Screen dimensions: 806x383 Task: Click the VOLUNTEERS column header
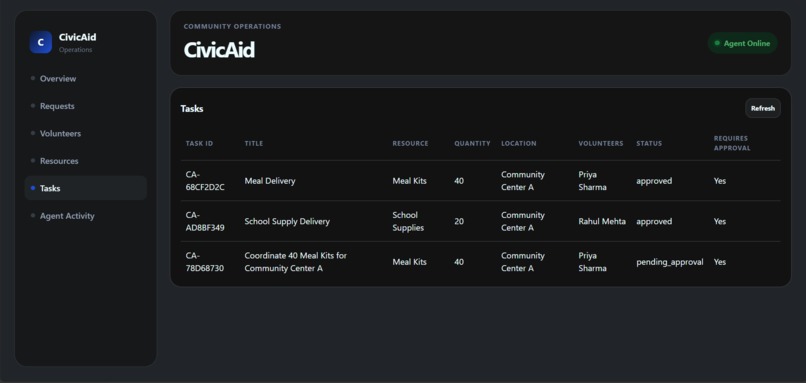pyautogui.click(x=601, y=143)
